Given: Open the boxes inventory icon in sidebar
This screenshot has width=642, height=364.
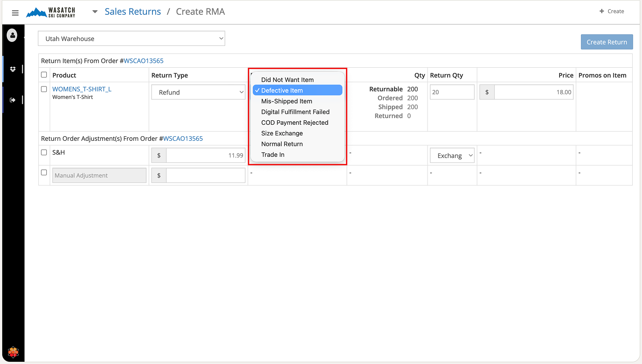Looking at the screenshot, I should point(12,69).
